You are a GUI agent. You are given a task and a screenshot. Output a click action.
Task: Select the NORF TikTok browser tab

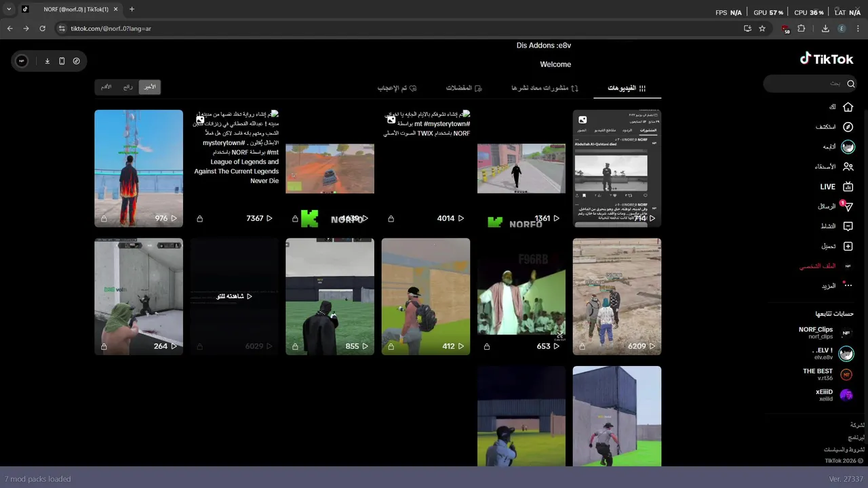pos(71,9)
